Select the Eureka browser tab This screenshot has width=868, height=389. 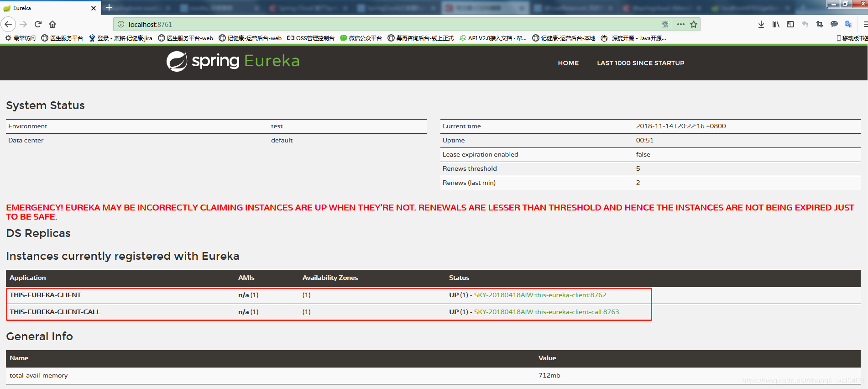[x=49, y=8]
